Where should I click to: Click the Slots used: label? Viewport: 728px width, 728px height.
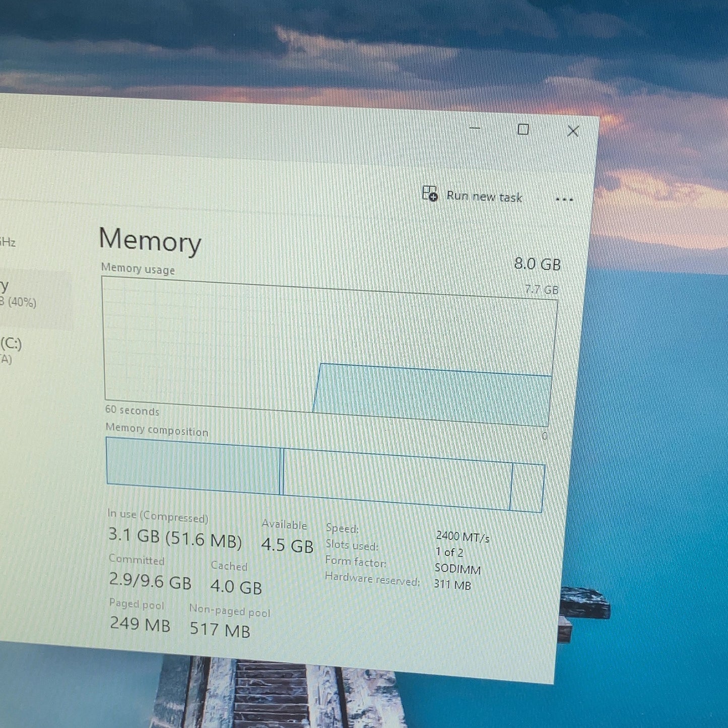(x=352, y=545)
